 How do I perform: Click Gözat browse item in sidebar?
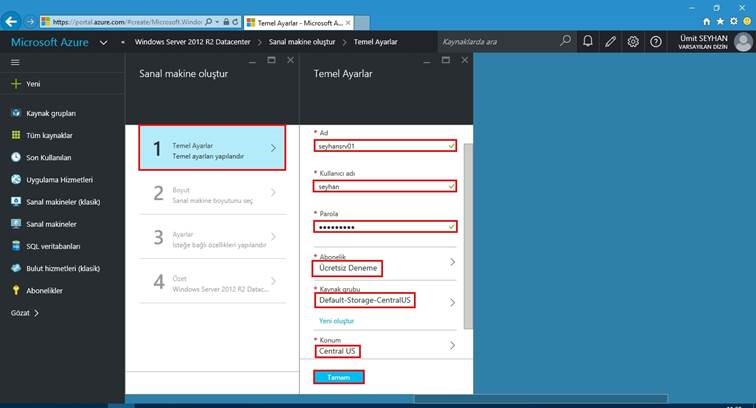(x=25, y=313)
